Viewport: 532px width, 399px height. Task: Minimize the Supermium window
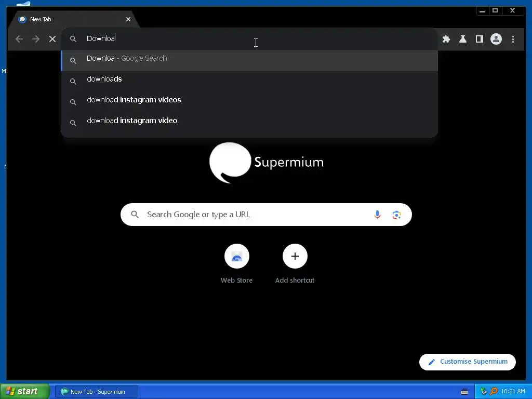pyautogui.click(x=482, y=11)
